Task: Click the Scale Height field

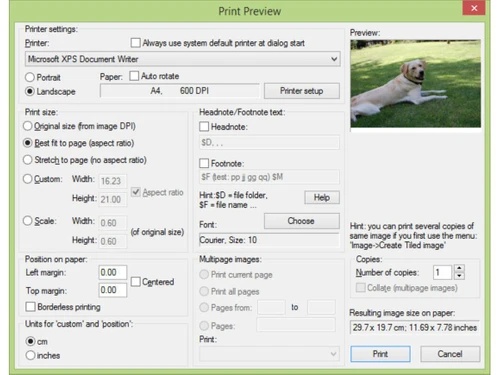Action: (113, 241)
